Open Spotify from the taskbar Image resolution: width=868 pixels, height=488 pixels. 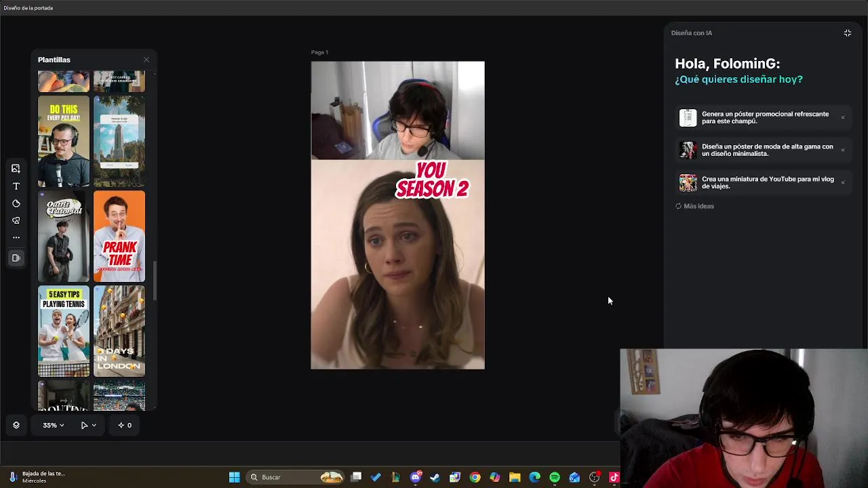[555, 477]
